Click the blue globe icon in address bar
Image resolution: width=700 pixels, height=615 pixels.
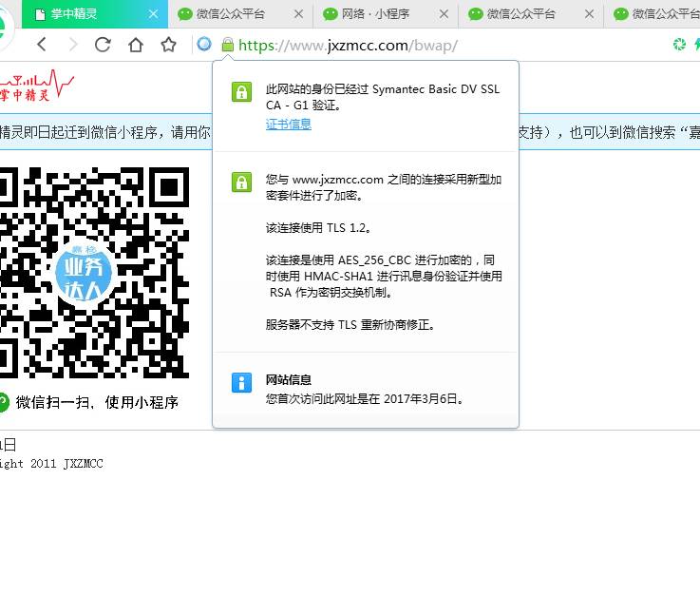coord(204,44)
